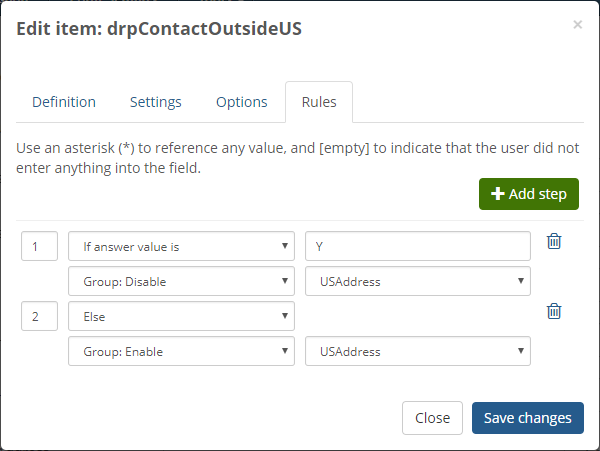
Task: Click the Save changes button
Action: pyautogui.click(x=527, y=418)
